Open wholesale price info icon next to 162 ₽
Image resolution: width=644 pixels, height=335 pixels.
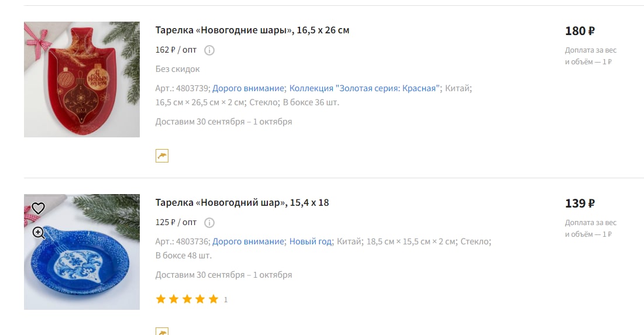(209, 50)
